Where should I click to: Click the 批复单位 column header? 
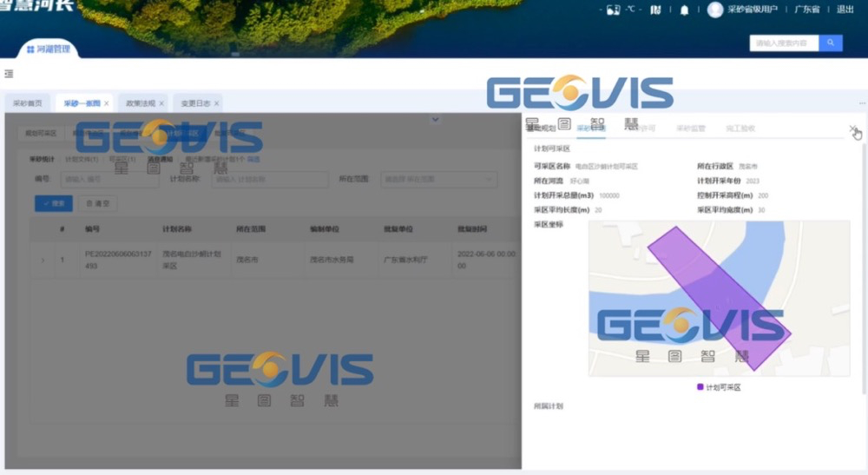[x=398, y=229]
